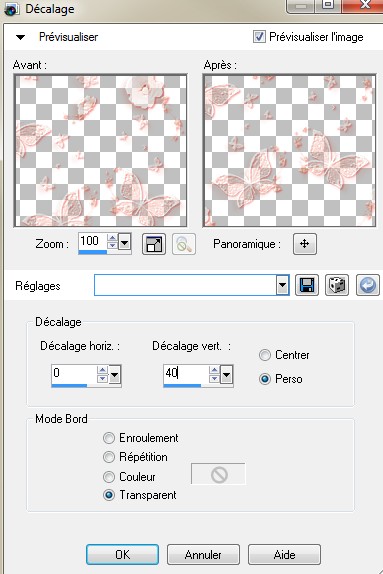Click the randomize parameters dice icon

[337, 285]
